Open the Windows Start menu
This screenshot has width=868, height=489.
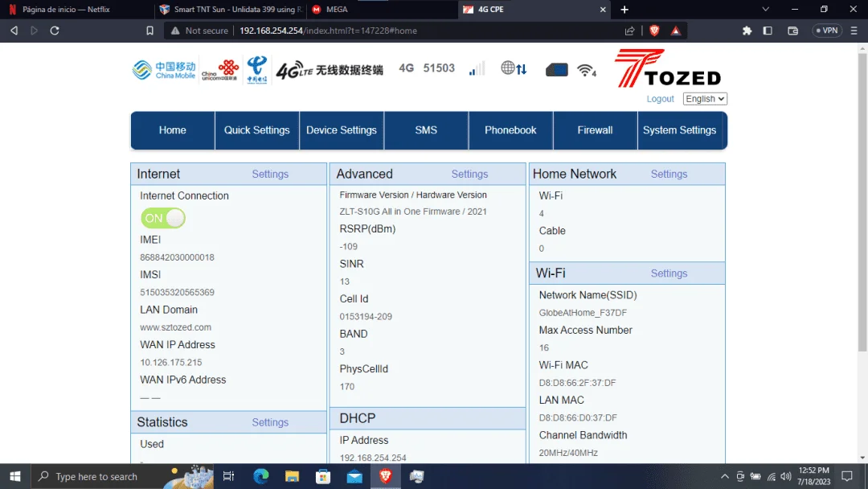pyautogui.click(x=15, y=476)
